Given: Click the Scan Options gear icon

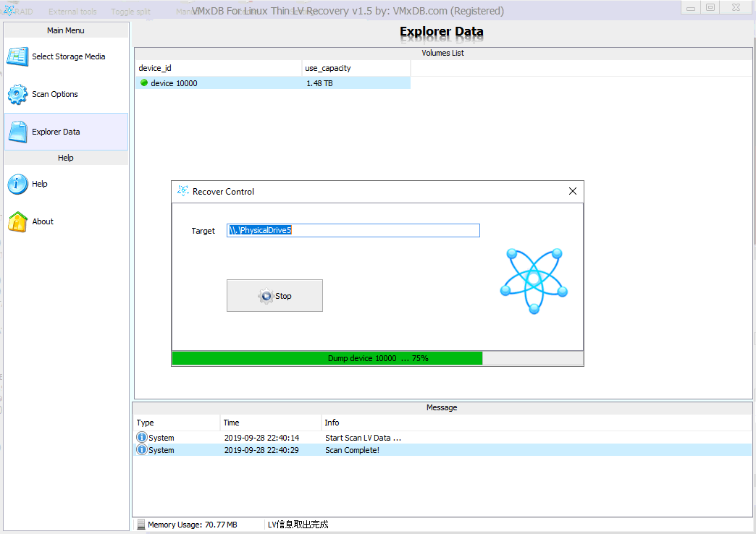Looking at the screenshot, I should (x=17, y=94).
